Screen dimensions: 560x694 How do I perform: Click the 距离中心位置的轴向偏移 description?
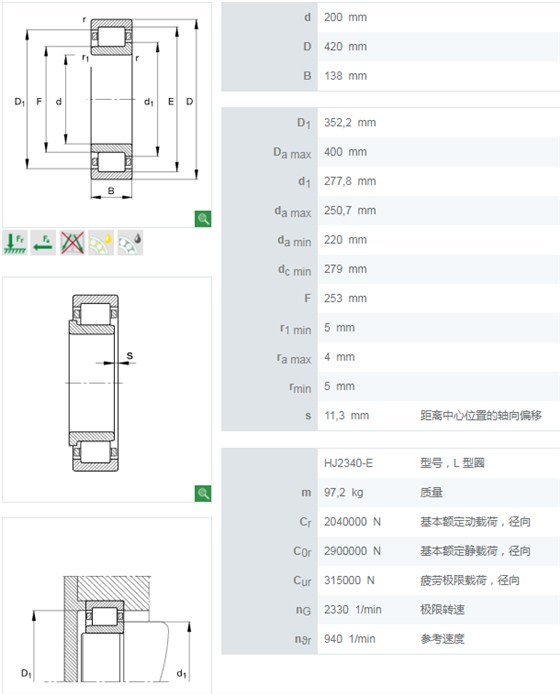(481, 415)
